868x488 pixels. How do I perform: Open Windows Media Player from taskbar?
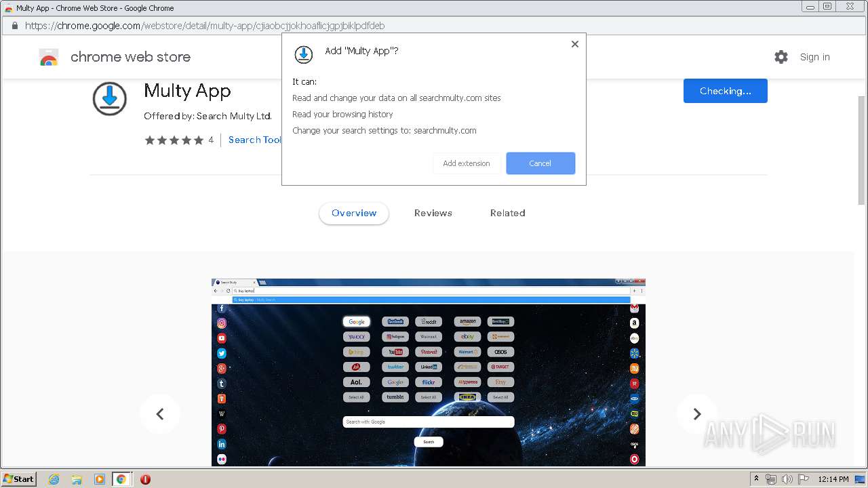point(100,479)
